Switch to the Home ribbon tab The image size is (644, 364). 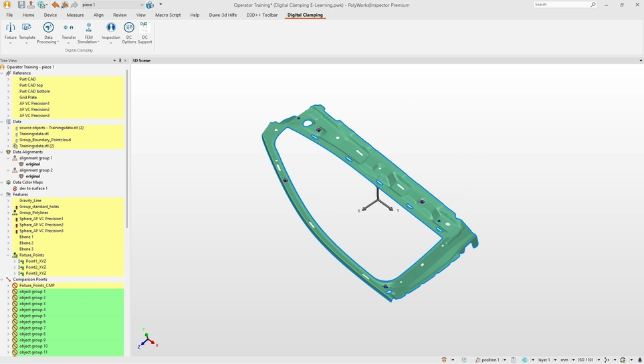[28, 15]
